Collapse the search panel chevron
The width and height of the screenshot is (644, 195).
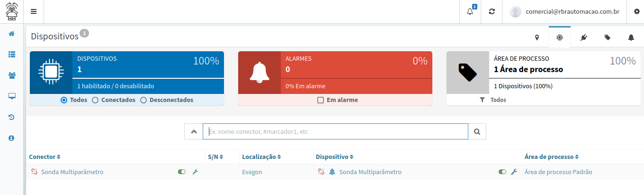click(x=194, y=131)
